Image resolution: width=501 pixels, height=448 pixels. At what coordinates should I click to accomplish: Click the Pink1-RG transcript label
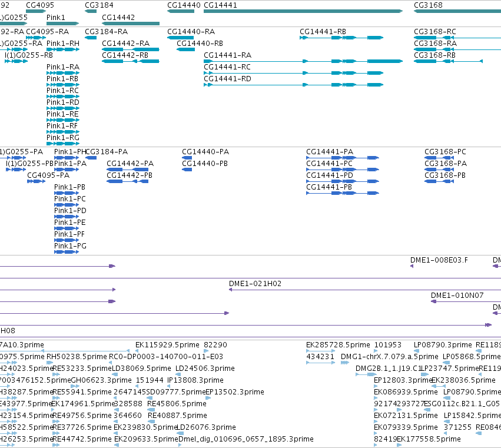63,138
